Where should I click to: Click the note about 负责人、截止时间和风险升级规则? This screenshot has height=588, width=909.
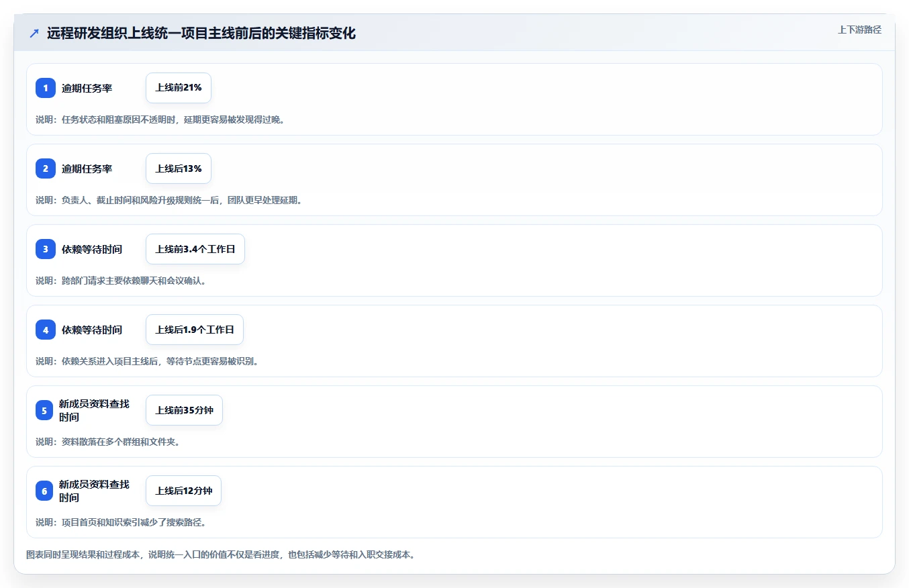pos(169,200)
